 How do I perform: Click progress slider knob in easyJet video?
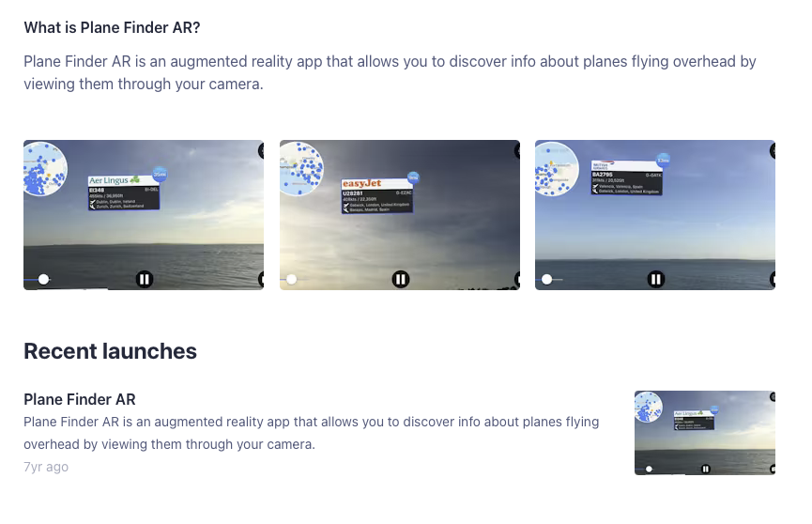292,279
